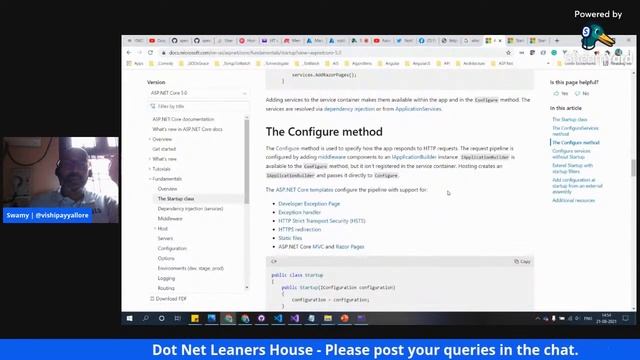Select Logging in the sidebar tree
This screenshot has width=640, height=360.
[166, 278]
